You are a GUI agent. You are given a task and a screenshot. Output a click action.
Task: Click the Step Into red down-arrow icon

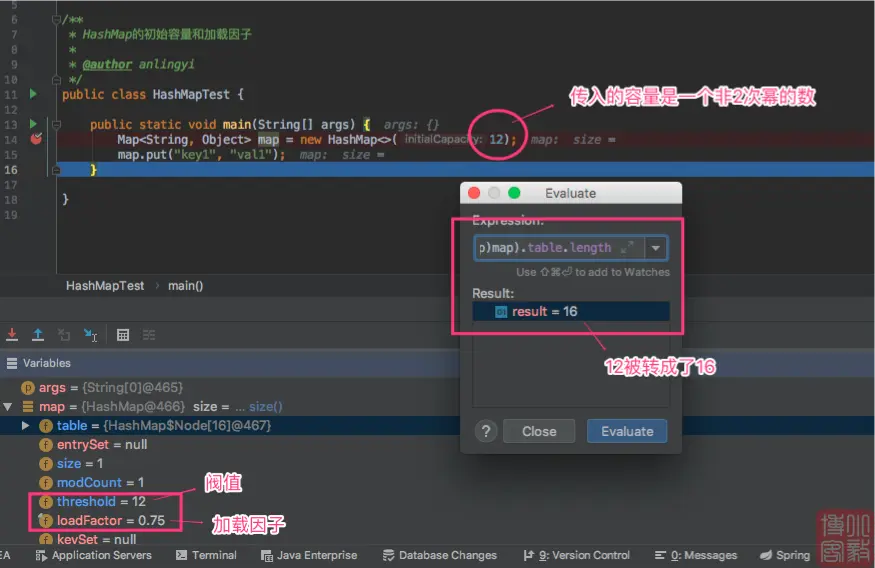(x=12, y=335)
